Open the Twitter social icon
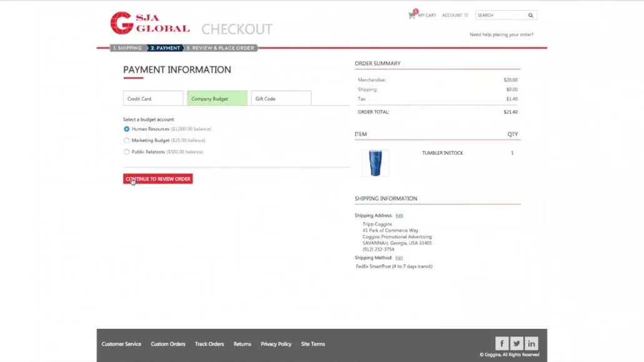The image size is (644, 362). 516,343
